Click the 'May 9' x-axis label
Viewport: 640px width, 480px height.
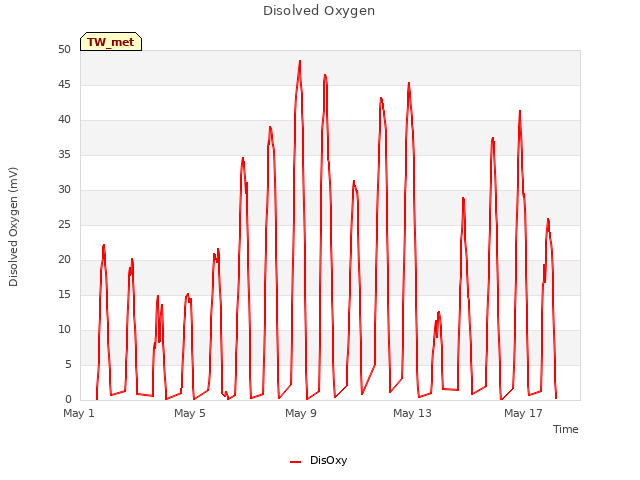[x=301, y=413]
